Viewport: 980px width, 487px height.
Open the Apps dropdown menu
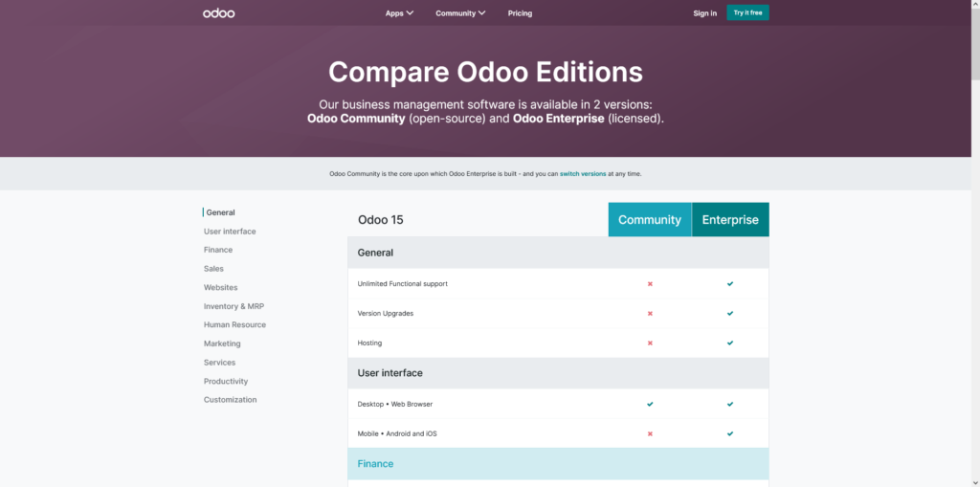tap(399, 13)
